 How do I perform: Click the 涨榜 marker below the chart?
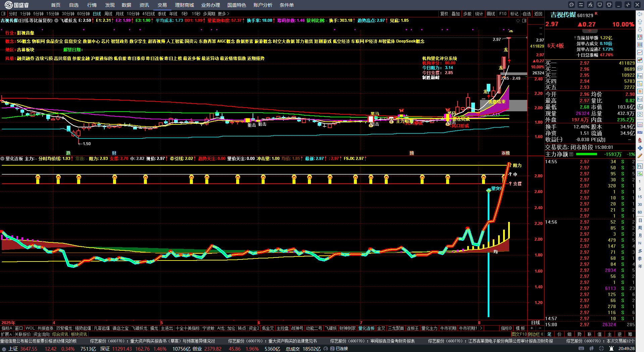[x=505, y=153]
